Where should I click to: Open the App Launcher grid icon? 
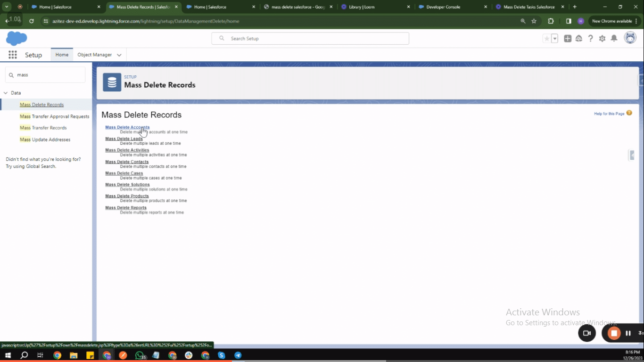pos(13,55)
